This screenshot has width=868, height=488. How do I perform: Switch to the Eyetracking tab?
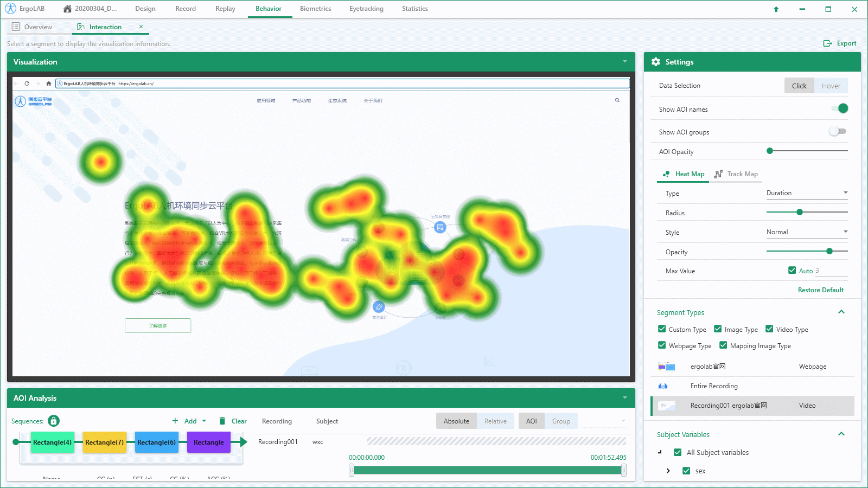tap(366, 9)
